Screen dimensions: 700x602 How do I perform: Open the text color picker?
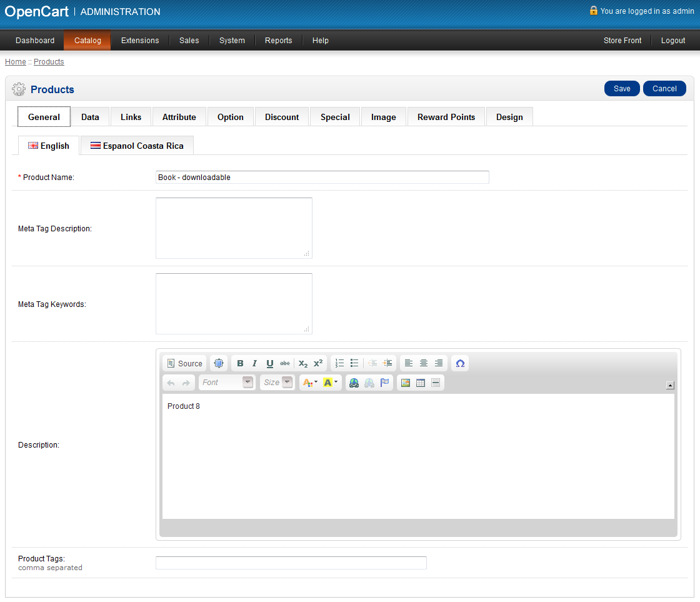pos(310,383)
